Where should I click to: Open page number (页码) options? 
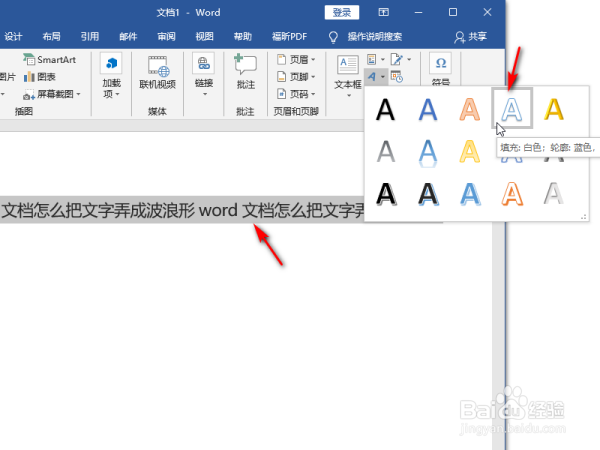pyautogui.click(x=296, y=94)
